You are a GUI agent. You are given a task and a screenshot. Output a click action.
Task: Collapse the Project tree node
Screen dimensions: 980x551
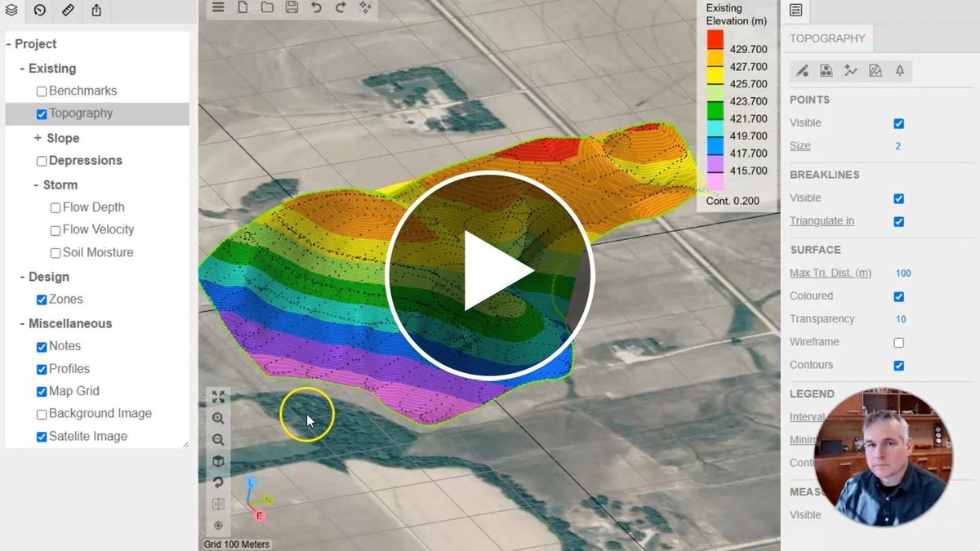[9, 44]
